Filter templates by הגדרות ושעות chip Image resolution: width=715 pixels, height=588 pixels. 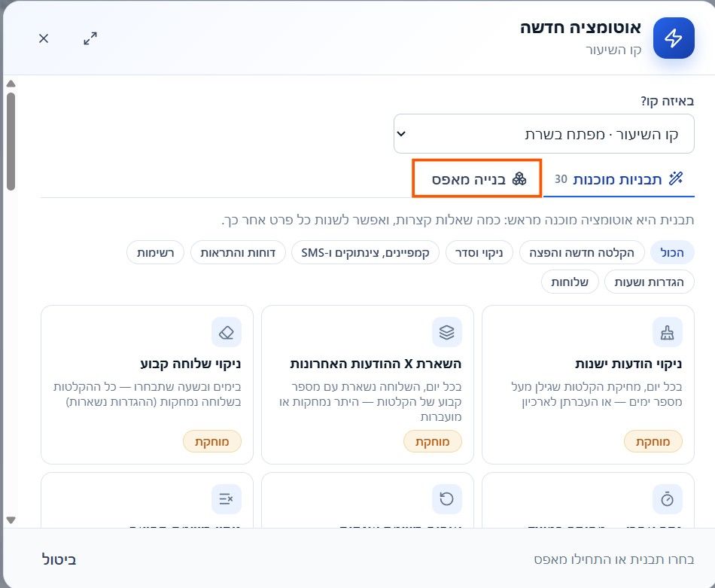coord(650,282)
